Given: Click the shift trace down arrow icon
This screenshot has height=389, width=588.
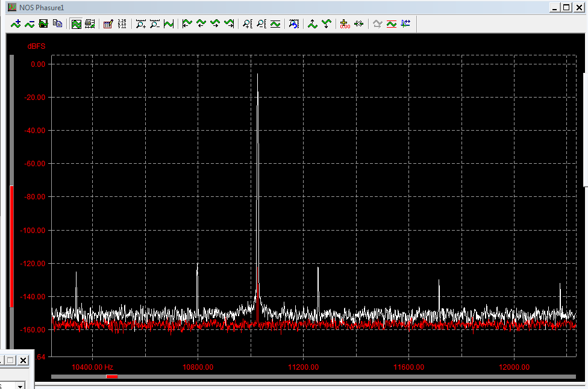Looking at the screenshot, I should [x=327, y=24].
